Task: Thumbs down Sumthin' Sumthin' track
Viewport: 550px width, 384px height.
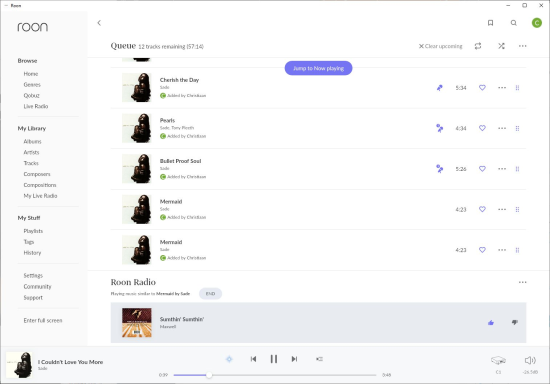Action: click(x=515, y=322)
